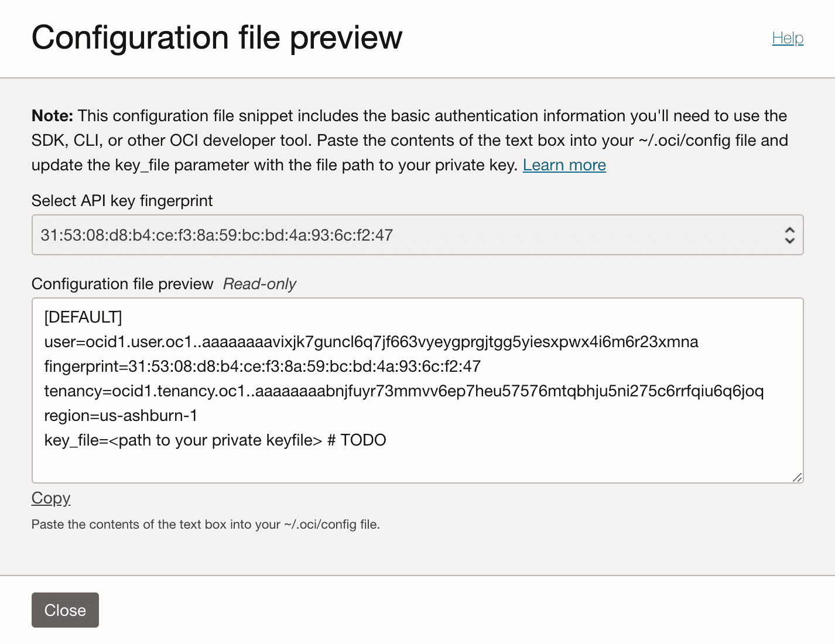
Task: Click the Select API key fingerprint label
Action: (122, 201)
